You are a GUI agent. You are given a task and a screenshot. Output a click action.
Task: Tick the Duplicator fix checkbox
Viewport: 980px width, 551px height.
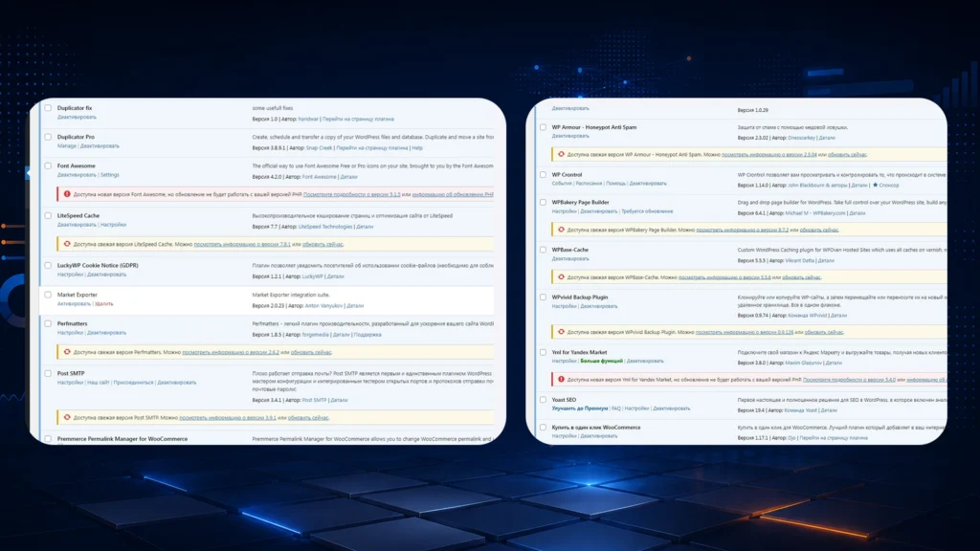(48, 108)
